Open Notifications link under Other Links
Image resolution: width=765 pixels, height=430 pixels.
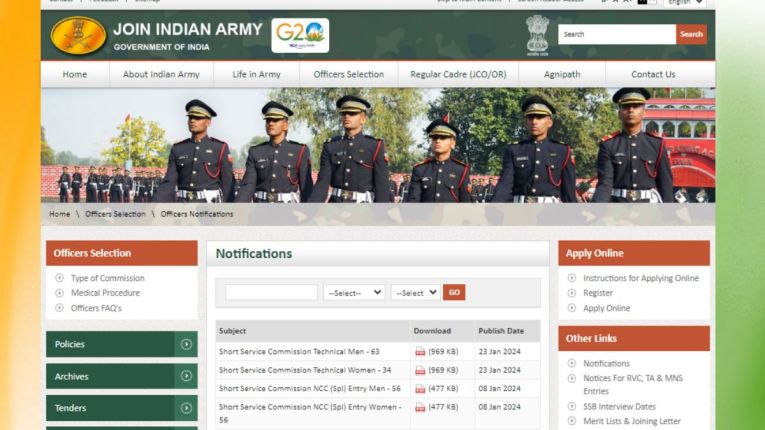[x=606, y=364]
